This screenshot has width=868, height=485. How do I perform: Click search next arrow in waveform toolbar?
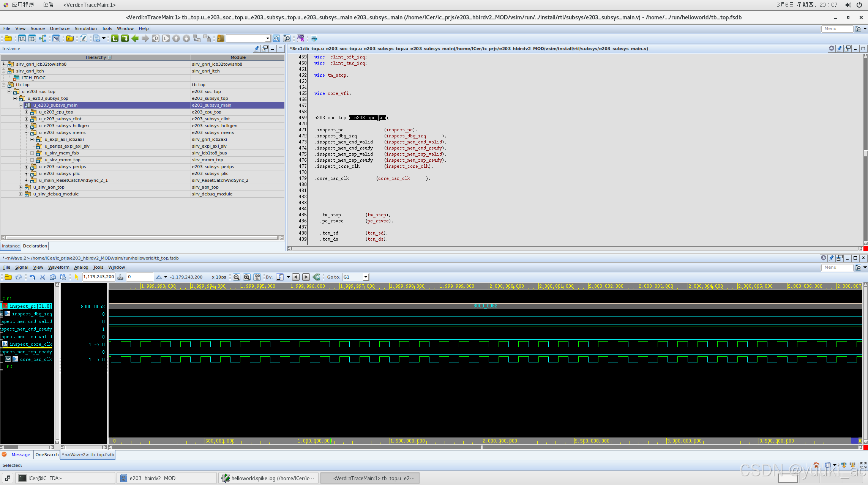[306, 277]
